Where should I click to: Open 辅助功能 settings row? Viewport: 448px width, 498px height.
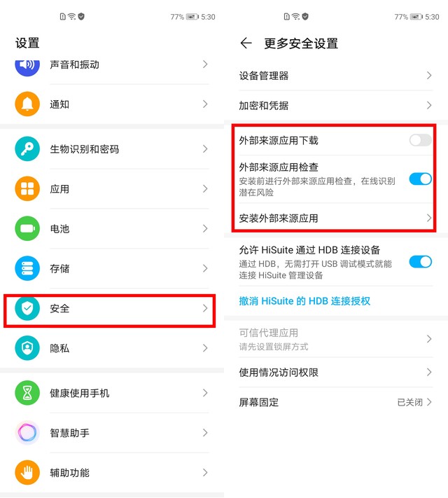[x=112, y=473]
